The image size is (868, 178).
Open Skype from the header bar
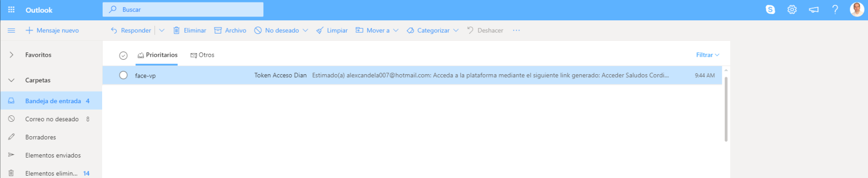click(x=770, y=10)
